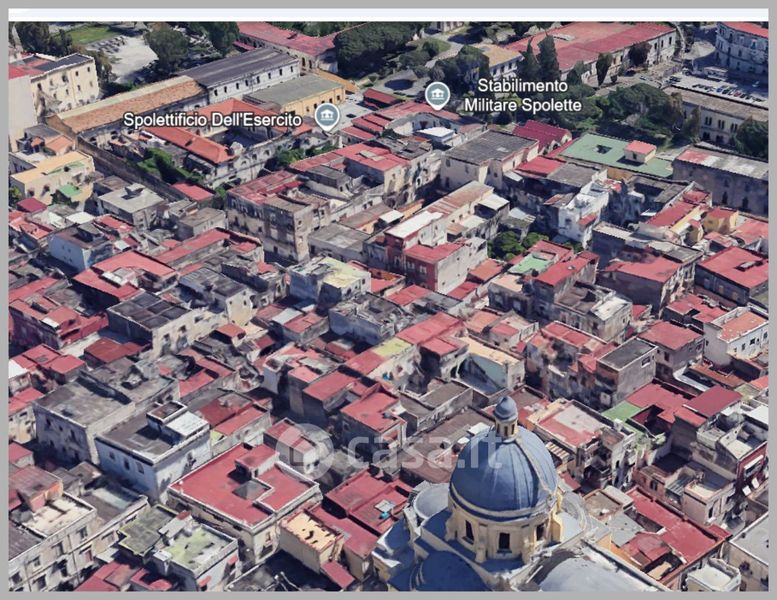Image resolution: width=777 pixels, height=600 pixels.
Task: Click the grassy field in top-left corner
Action: point(92,35)
